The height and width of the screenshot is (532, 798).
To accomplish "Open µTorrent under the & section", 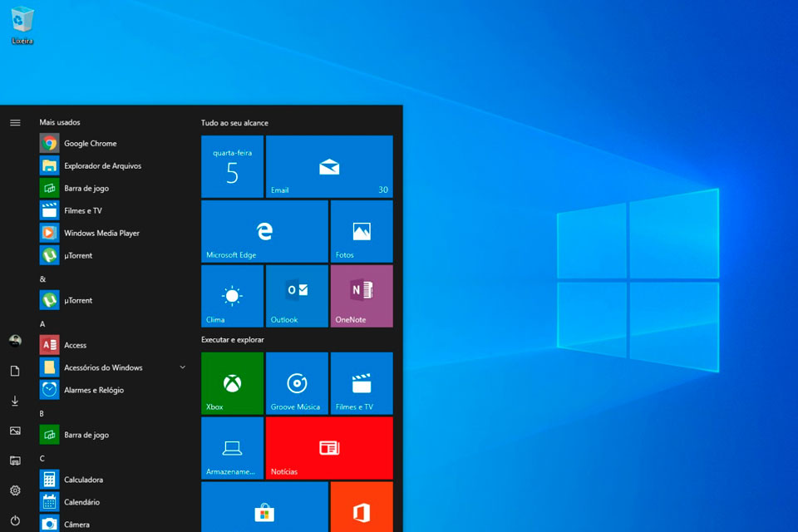I will [x=113, y=300].
